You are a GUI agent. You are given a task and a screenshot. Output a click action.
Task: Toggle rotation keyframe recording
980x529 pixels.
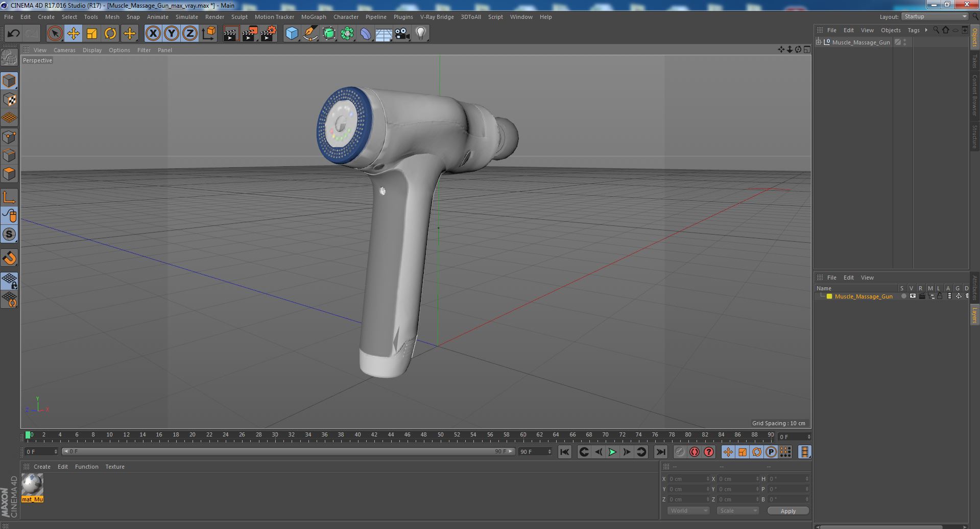click(x=756, y=452)
